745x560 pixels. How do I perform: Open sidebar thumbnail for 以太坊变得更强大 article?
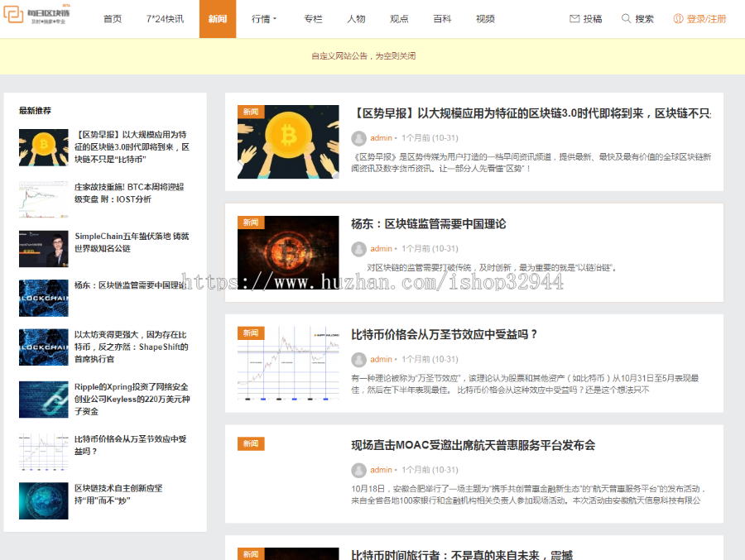(44, 347)
